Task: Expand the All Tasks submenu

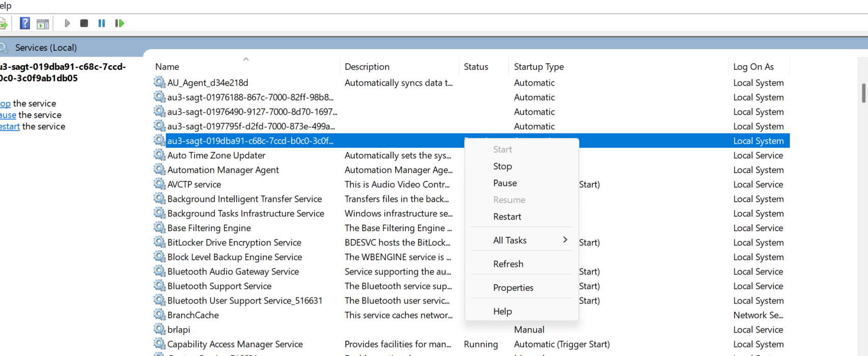Action: click(522, 240)
